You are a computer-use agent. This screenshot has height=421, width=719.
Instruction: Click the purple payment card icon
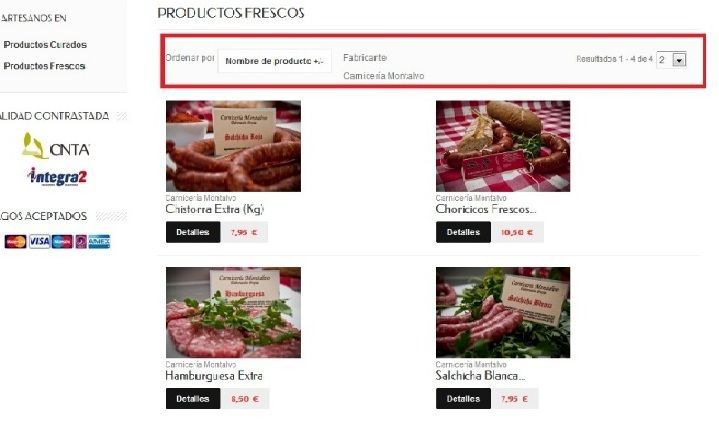tap(81, 242)
